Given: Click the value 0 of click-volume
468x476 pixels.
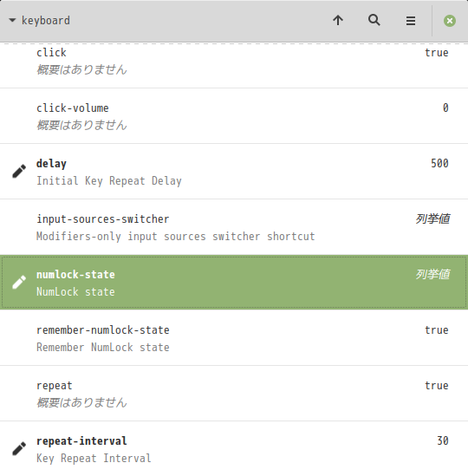Looking at the screenshot, I should (x=445, y=108).
